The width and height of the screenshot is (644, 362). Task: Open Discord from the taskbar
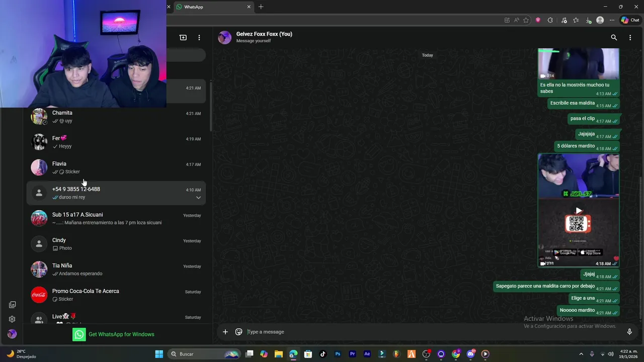click(x=470, y=354)
